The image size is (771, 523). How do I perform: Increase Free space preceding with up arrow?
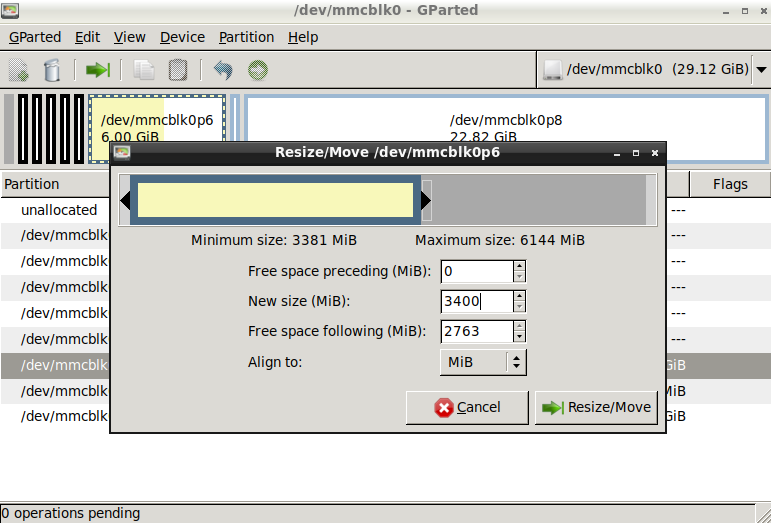click(x=519, y=266)
